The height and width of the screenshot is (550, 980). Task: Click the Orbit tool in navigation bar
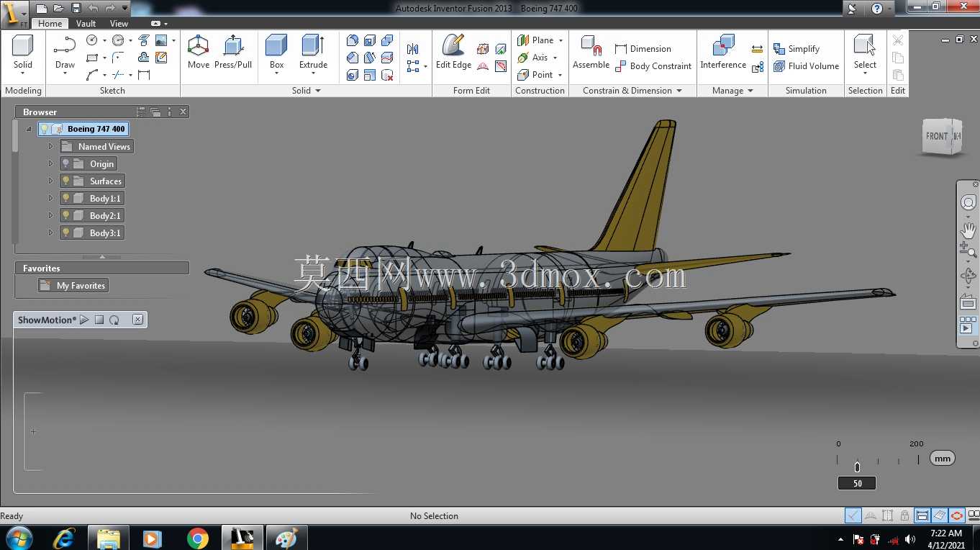[968, 276]
